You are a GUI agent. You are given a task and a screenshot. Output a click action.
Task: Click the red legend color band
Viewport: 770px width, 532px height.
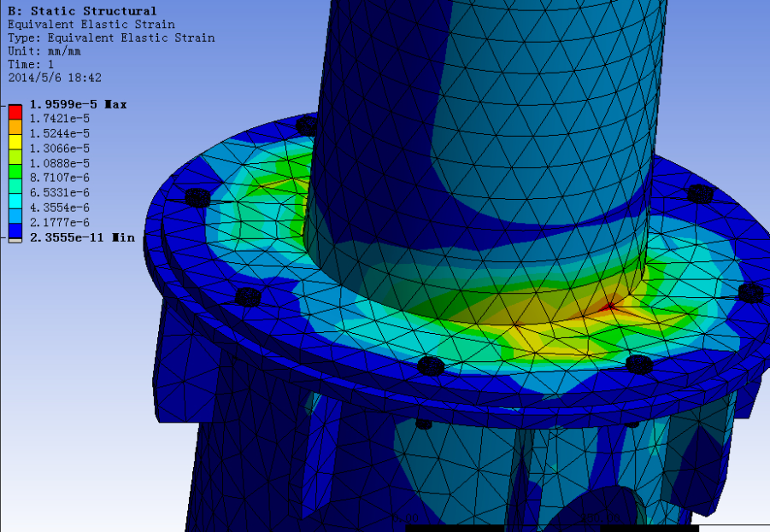click(15, 112)
